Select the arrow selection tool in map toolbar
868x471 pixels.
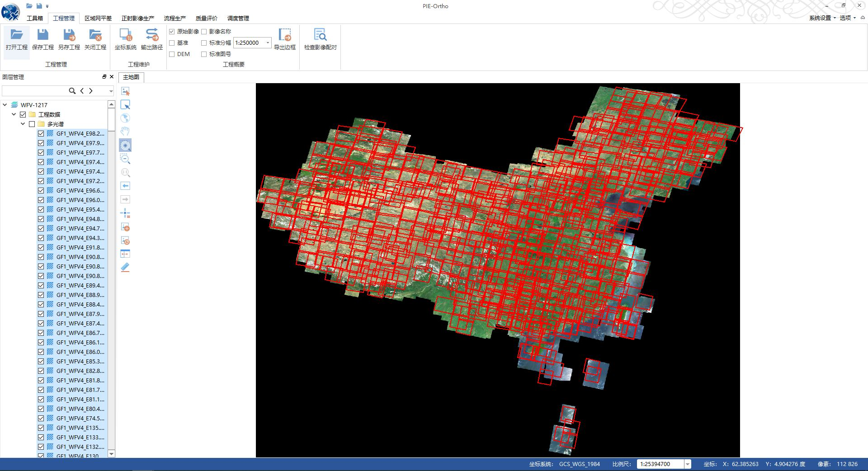pyautogui.click(x=126, y=104)
